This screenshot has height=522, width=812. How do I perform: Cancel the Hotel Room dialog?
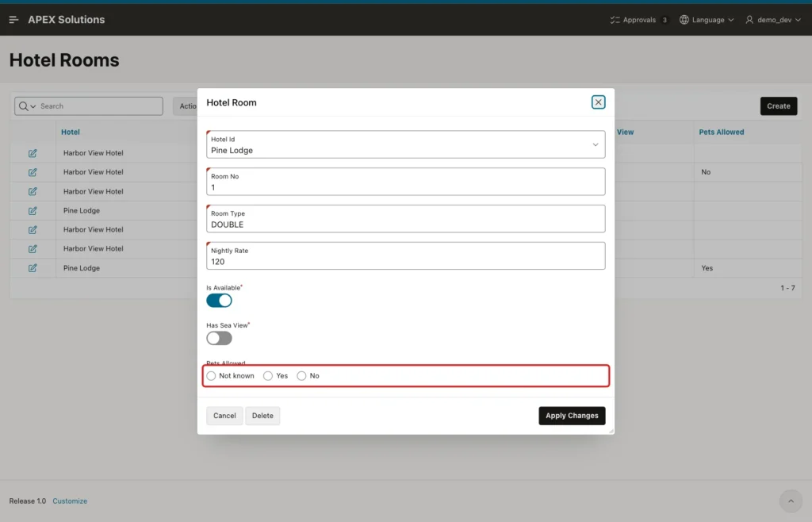click(x=224, y=416)
